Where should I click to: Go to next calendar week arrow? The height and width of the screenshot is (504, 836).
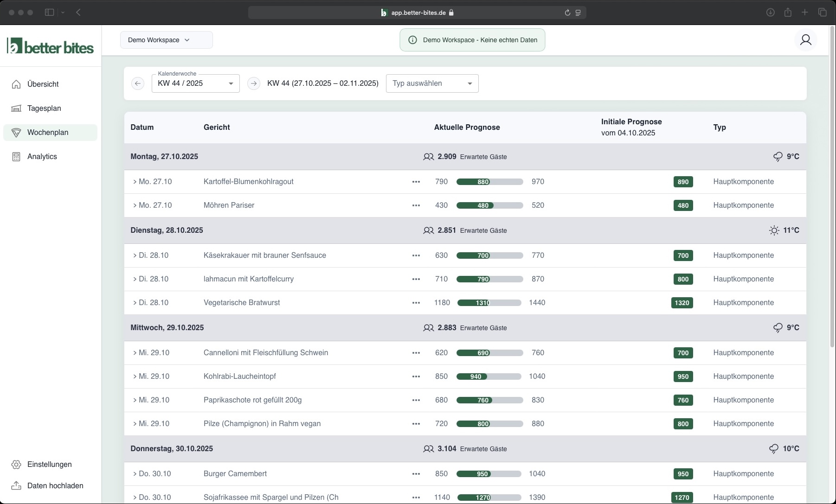253,83
